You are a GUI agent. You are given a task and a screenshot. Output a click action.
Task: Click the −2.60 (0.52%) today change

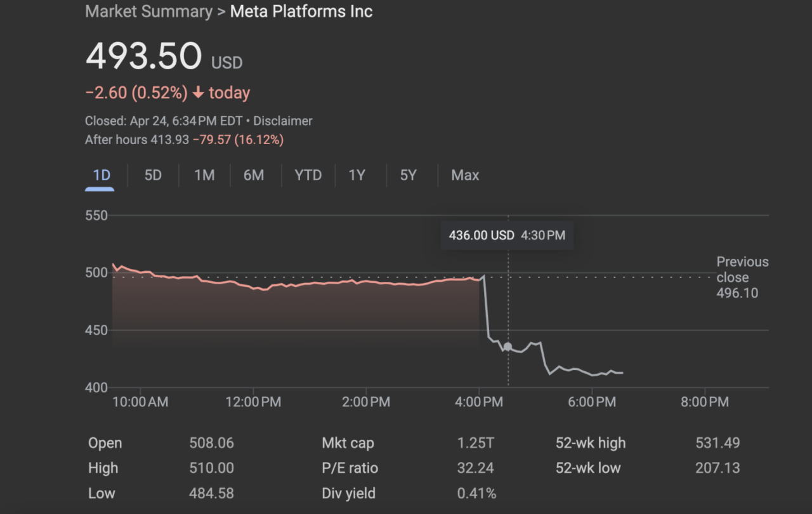(x=167, y=93)
